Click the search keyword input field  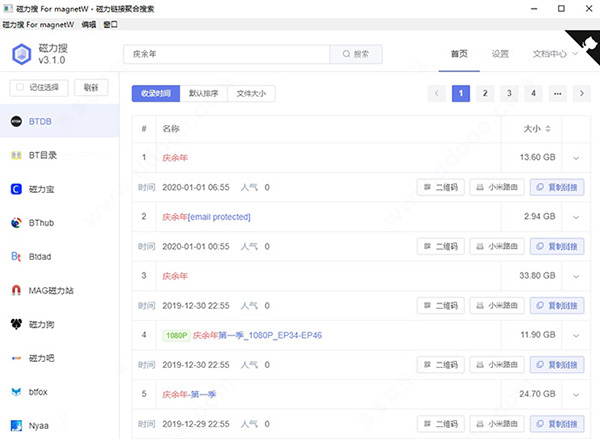pyautogui.click(x=230, y=55)
